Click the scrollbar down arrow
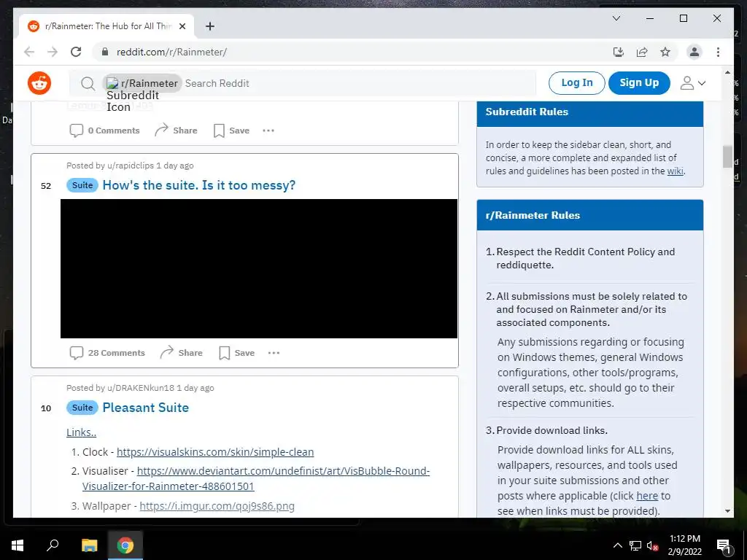 tap(727, 511)
